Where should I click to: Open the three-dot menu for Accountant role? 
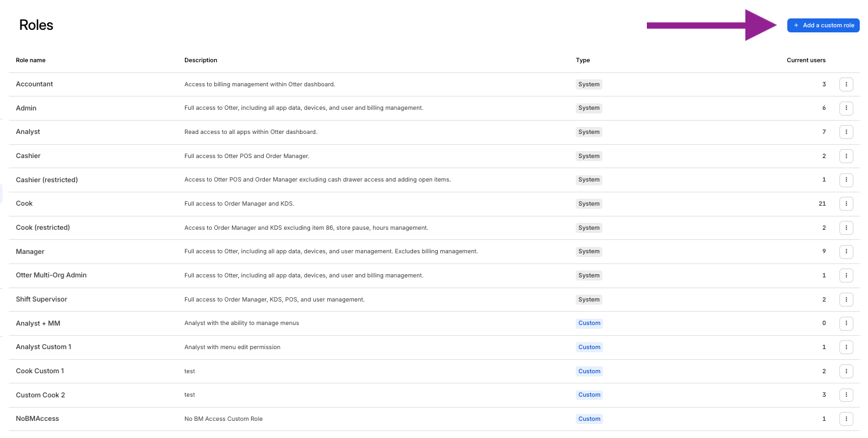pos(846,84)
